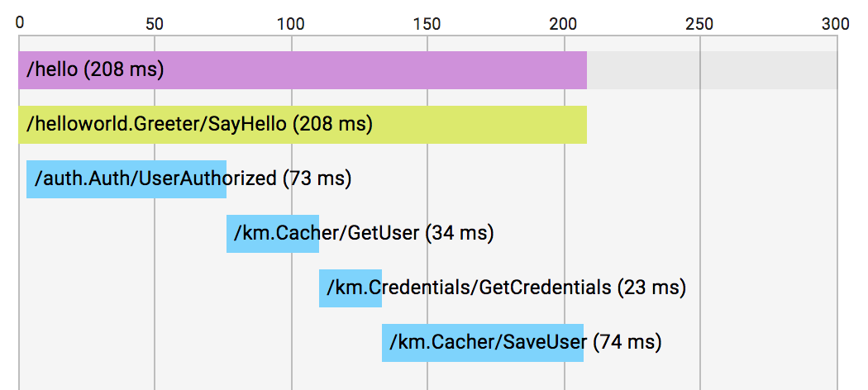The height and width of the screenshot is (390, 868).
Task: Click the "(34 ms)" duration text for GetUser
Action: tap(459, 234)
